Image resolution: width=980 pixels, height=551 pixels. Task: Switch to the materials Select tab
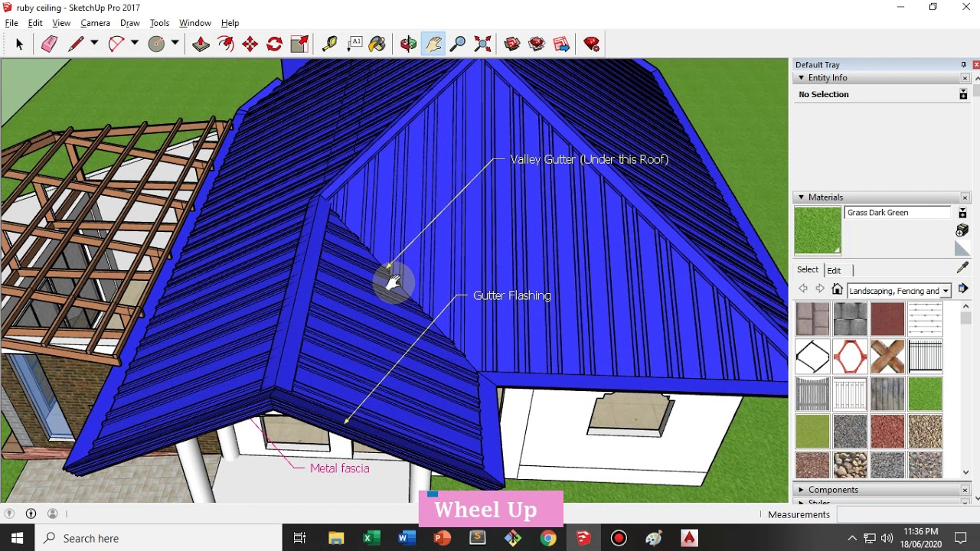pyautogui.click(x=808, y=269)
